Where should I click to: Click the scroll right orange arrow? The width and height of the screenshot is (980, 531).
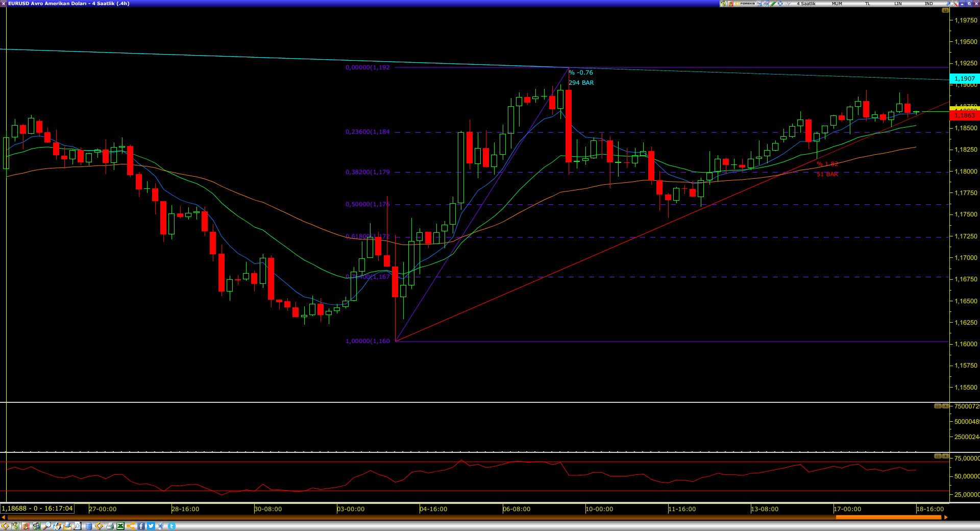click(946, 517)
